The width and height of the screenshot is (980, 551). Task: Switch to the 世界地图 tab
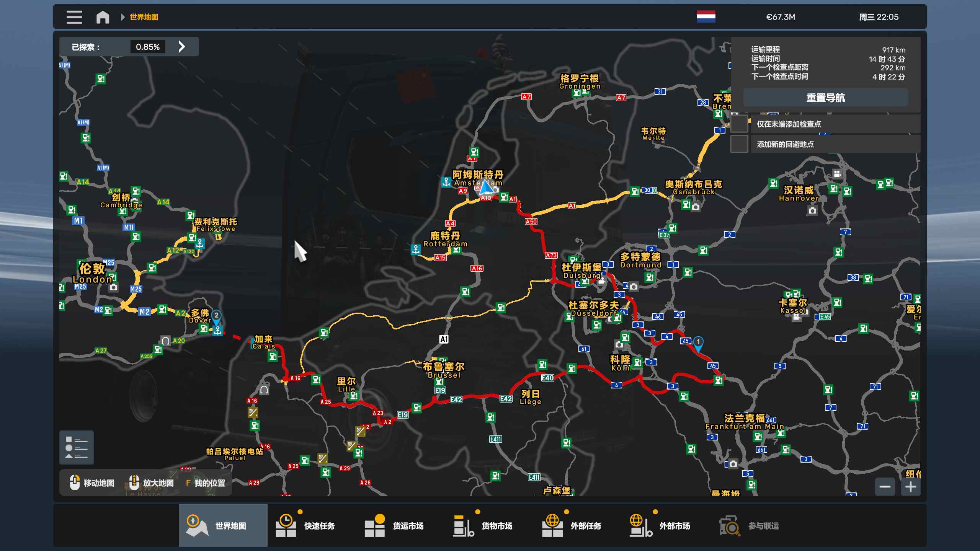(223, 525)
